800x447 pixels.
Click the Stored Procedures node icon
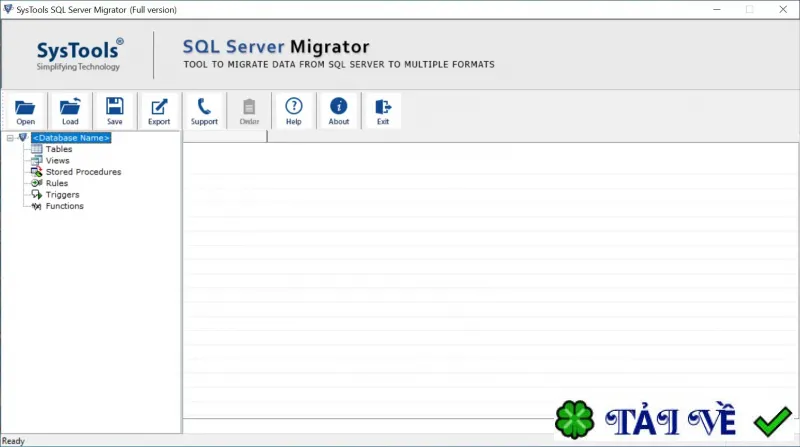[x=37, y=172]
